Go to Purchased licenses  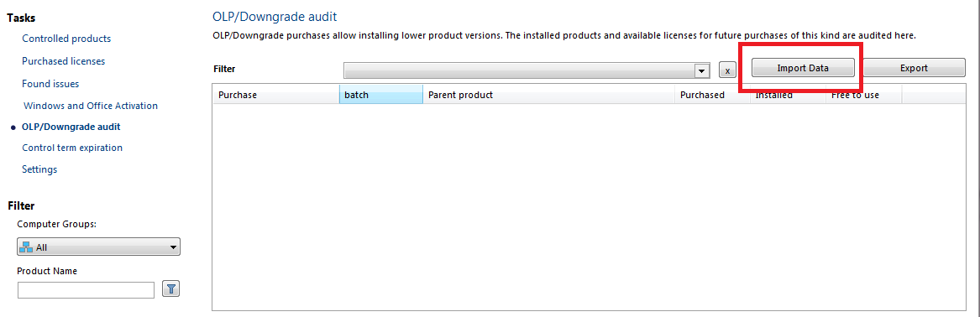click(x=63, y=61)
